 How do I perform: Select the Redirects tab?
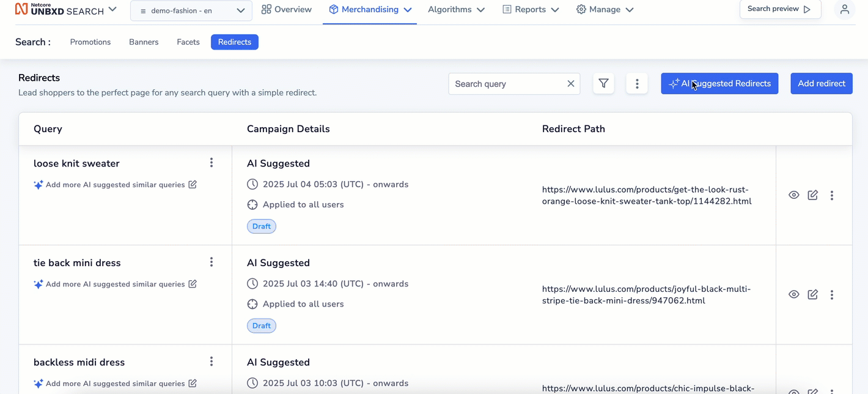235,42
